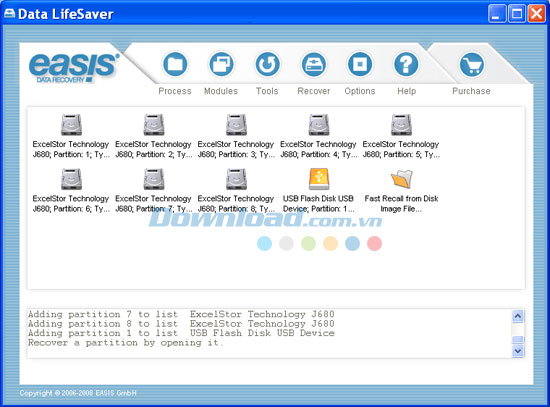Click the easis Data Recovery logo
The height and width of the screenshot is (407, 550).
click(x=74, y=68)
